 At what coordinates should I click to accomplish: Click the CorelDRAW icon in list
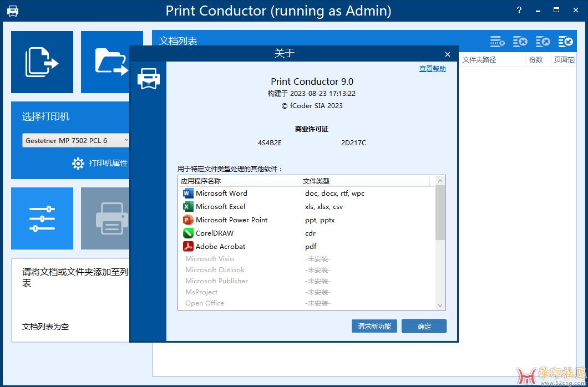tap(188, 233)
